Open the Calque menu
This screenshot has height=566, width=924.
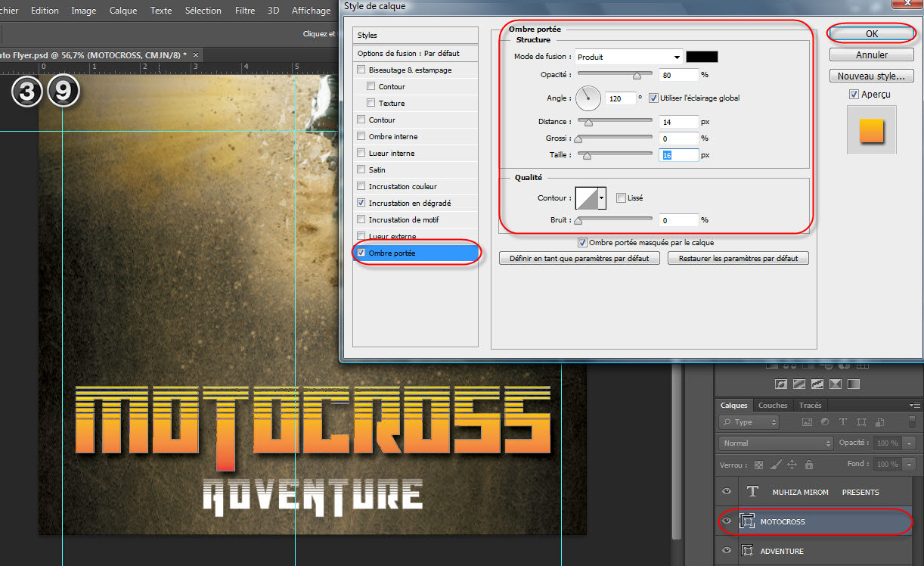pyautogui.click(x=123, y=11)
